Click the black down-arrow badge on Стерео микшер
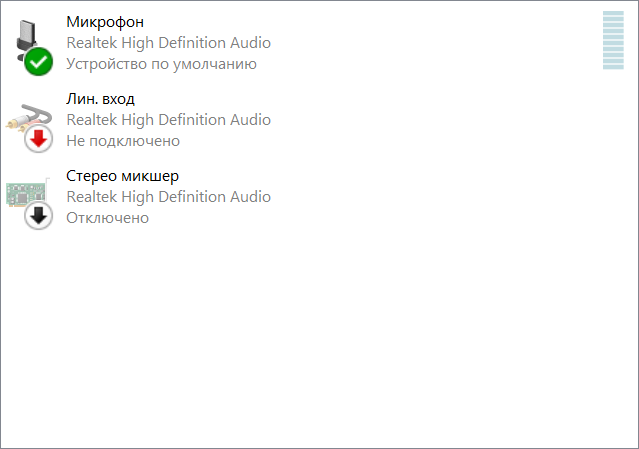 (x=39, y=216)
